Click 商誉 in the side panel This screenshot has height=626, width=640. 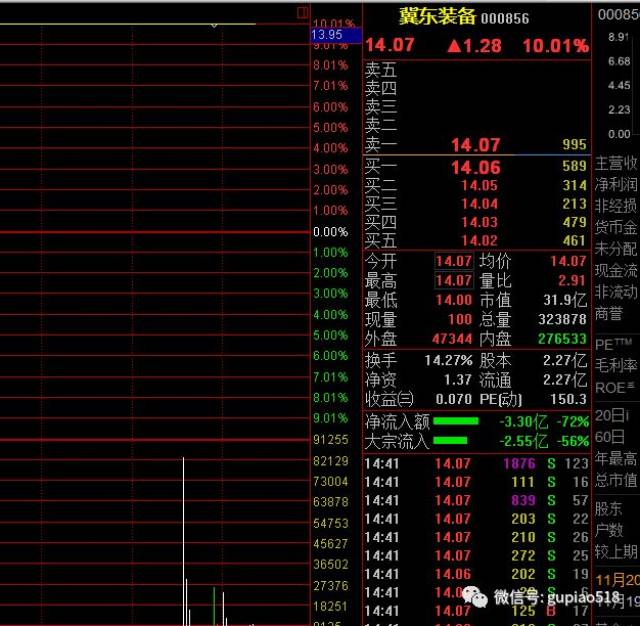(x=609, y=314)
